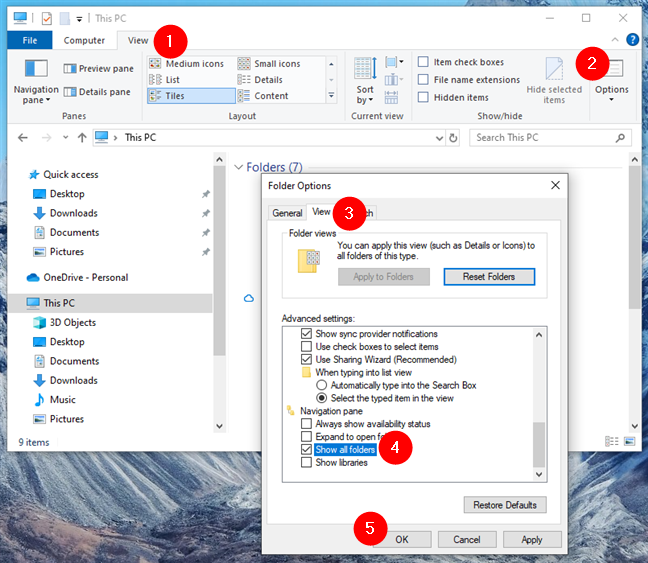Viewport: 648px width, 563px height.
Task: Enable Hidden items checkbox
Action: pos(423,97)
